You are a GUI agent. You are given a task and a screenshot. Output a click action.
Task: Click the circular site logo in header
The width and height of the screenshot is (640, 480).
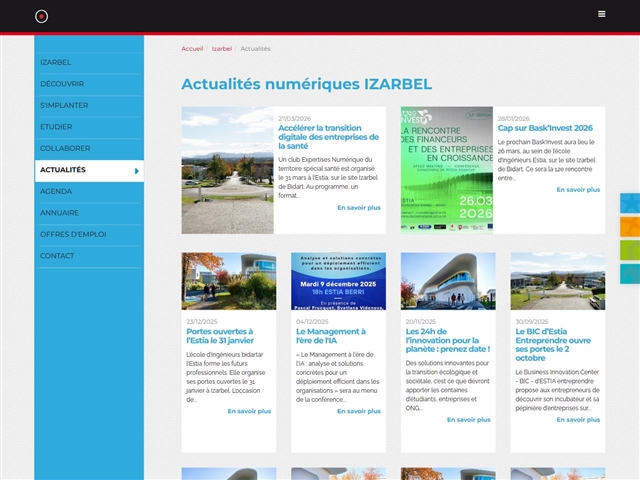pyautogui.click(x=41, y=16)
